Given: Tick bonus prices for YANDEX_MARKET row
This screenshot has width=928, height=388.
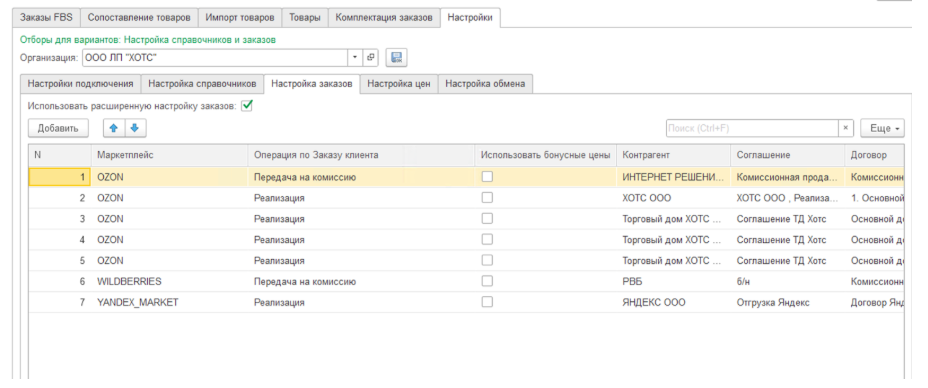Looking at the screenshot, I should (487, 302).
